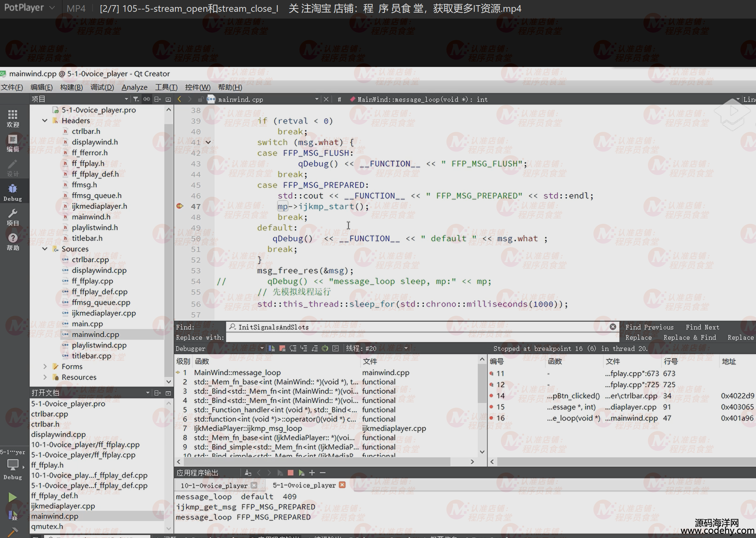This screenshot has height=538, width=756.
Task: Open Projects (项目) wrench mode in sidebar
Action: click(x=13, y=217)
